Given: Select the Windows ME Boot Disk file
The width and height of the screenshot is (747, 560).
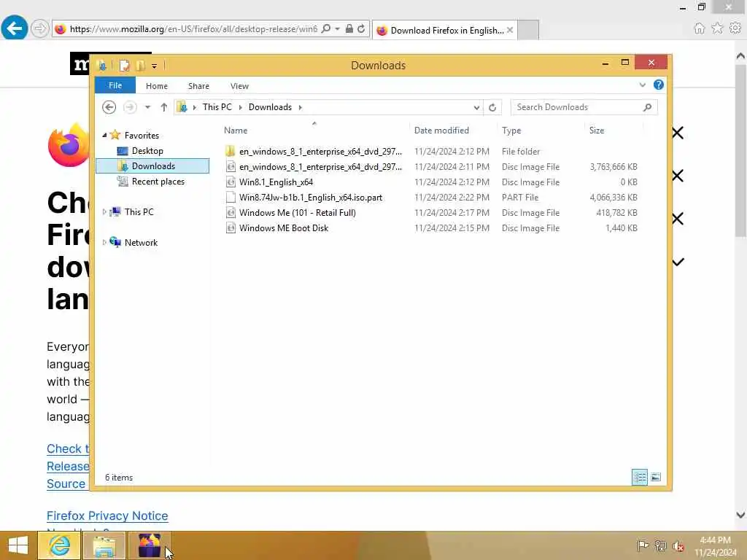Looking at the screenshot, I should point(284,228).
